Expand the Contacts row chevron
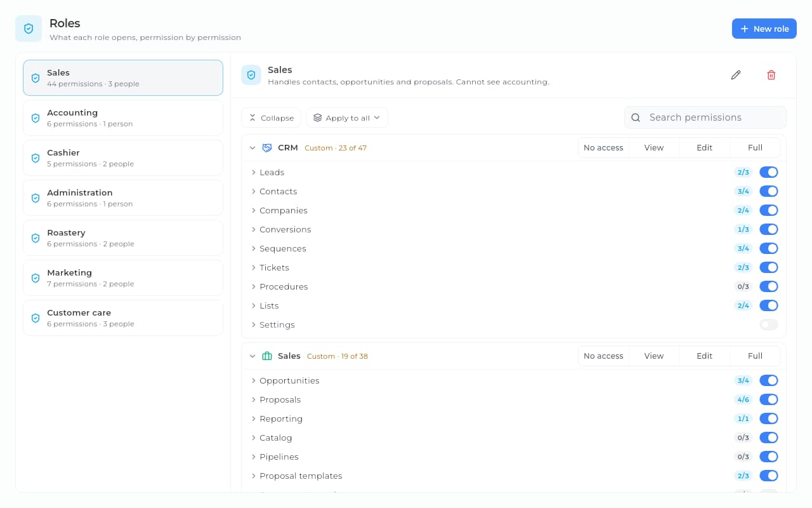The width and height of the screenshot is (812, 508). pos(254,191)
